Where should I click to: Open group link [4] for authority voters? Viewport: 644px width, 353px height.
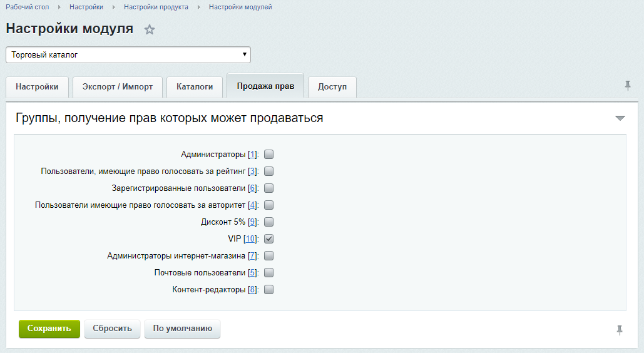coord(252,205)
